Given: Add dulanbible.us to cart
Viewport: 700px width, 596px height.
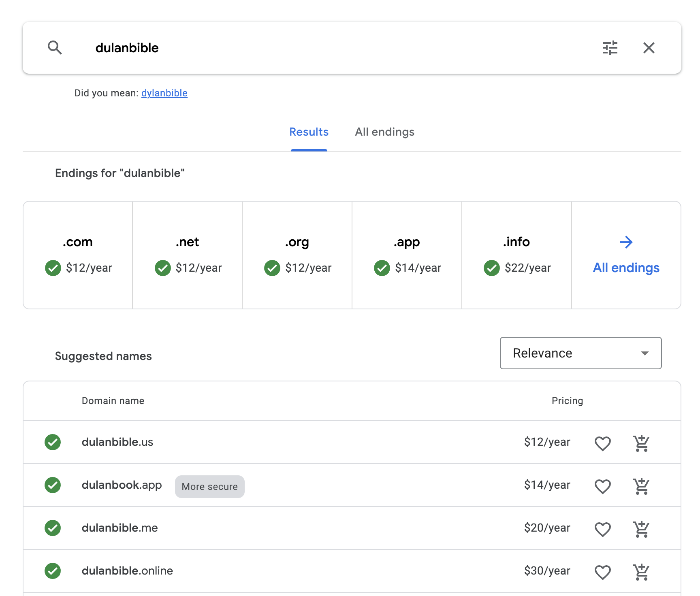Looking at the screenshot, I should click(x=641, y=443).
